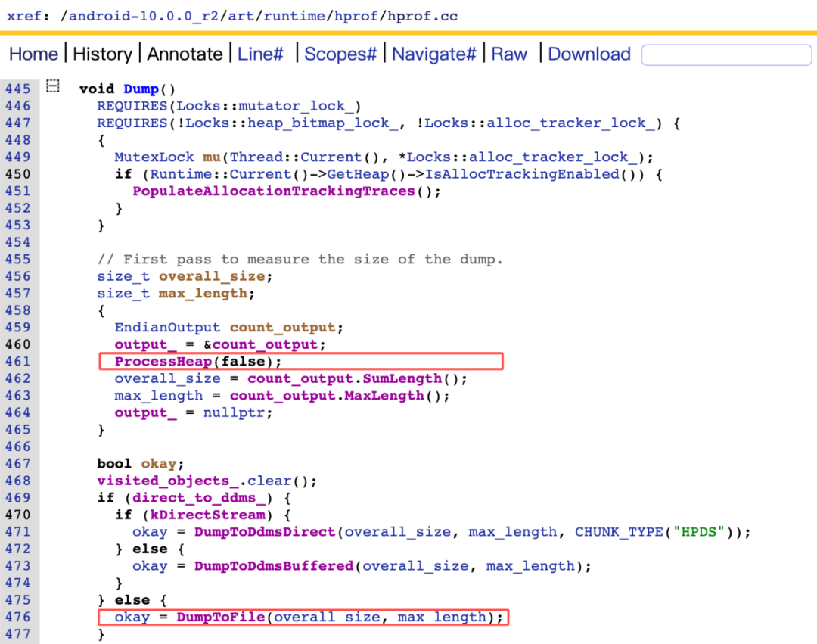
Task: Open the hprof directory path segment
Action: (x=356, y=16)
